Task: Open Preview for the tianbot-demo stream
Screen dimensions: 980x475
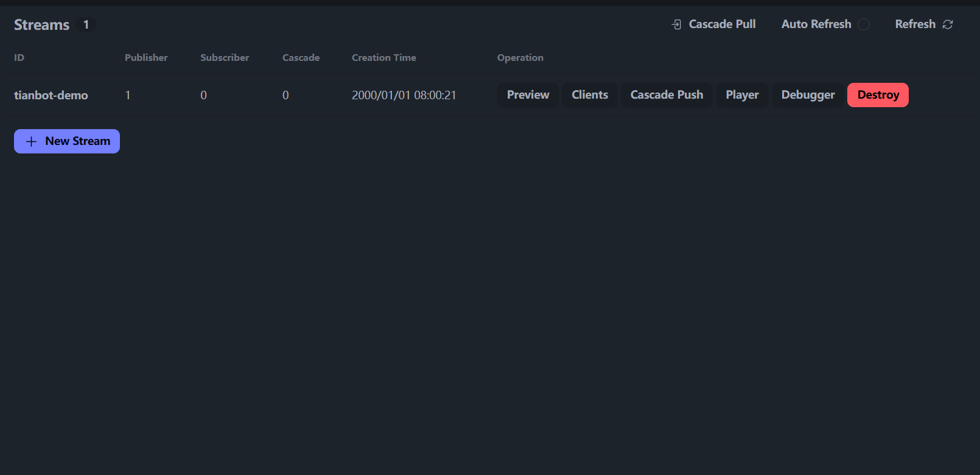Action: [x=528, y=95]
